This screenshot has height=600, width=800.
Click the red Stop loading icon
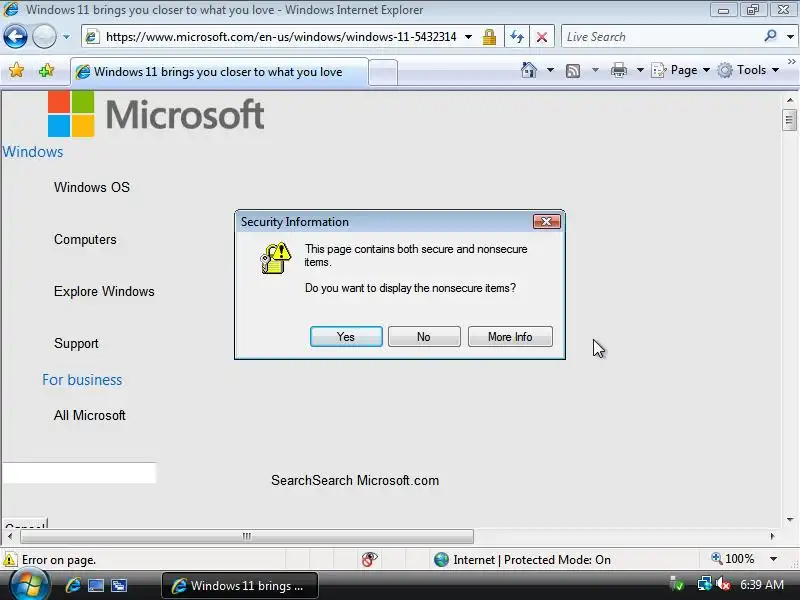[542, 37]
